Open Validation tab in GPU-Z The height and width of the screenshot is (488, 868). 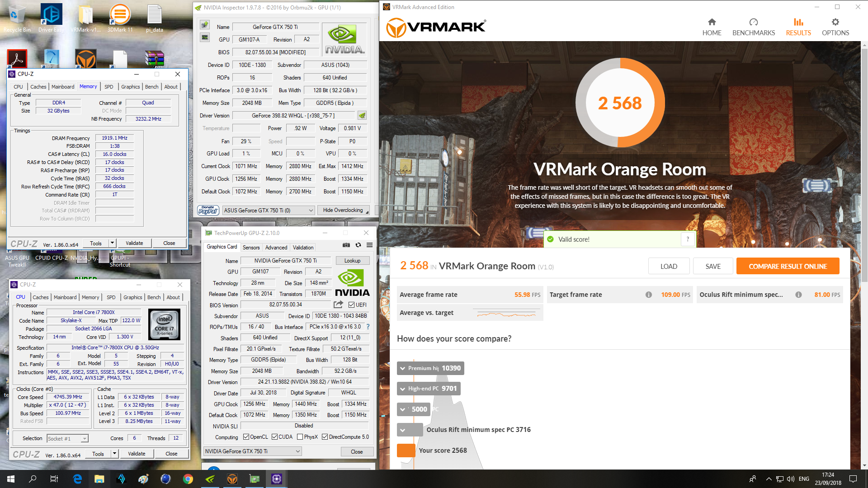(303, 247)
